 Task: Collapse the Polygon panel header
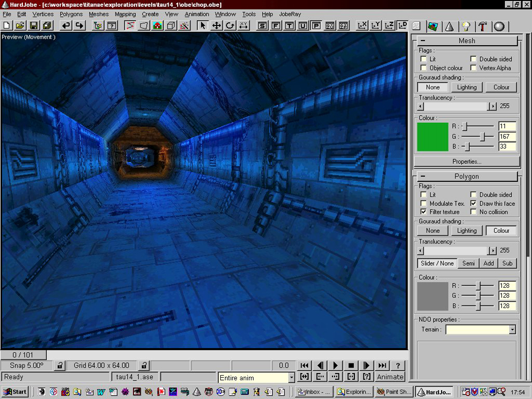[467, 176]
